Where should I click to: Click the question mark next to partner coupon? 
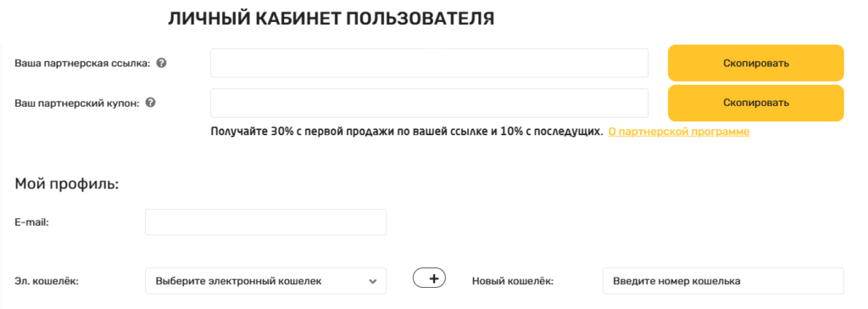pos(150,103)
